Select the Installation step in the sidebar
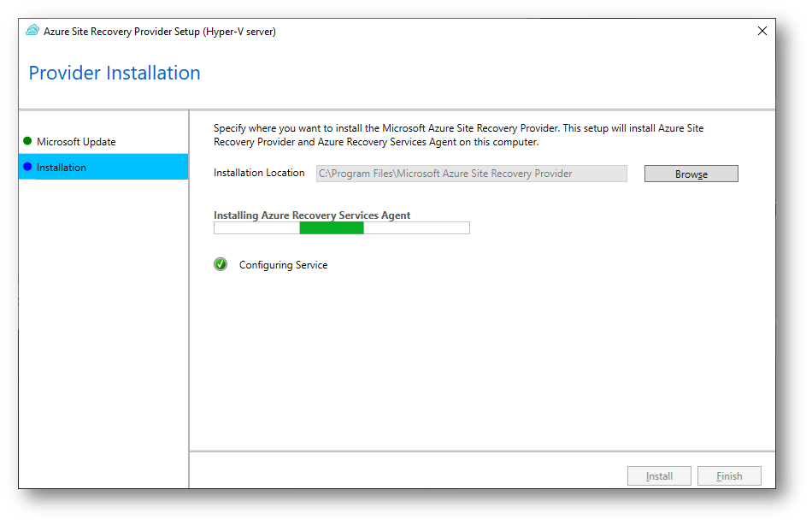 (x=103, y=167)
